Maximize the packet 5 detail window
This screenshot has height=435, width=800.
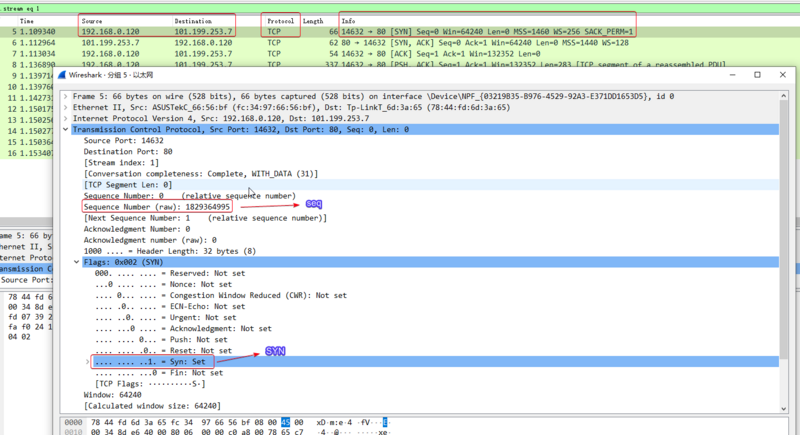point(758,75)
